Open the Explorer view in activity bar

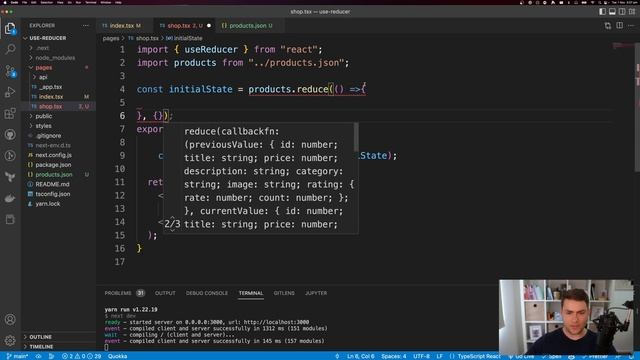tap(10, 29)
